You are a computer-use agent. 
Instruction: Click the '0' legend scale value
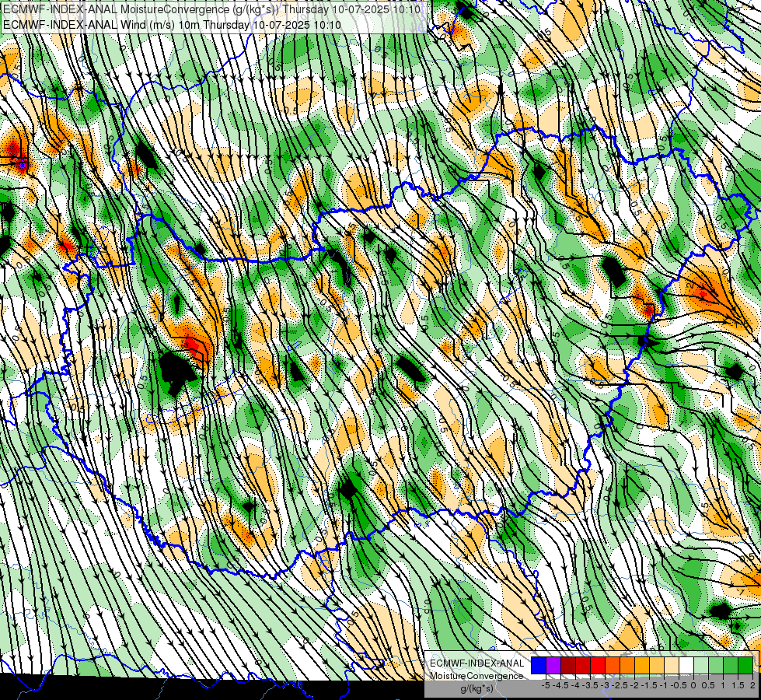pyautogui.click(x=693, y=685)
